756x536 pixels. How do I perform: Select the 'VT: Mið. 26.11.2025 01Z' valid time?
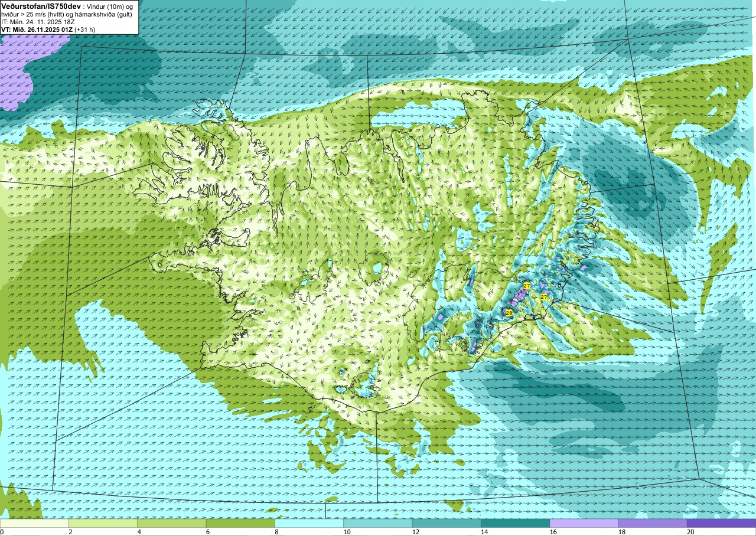(37, 30)
